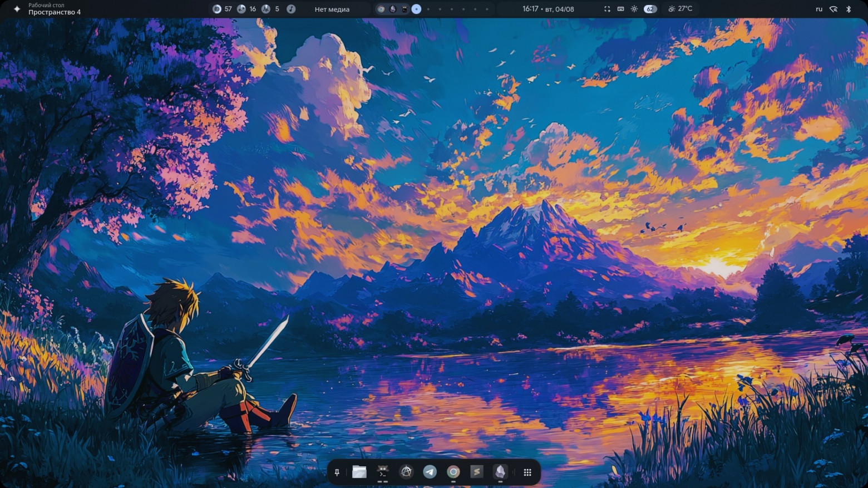Open the file manager from the dock
The width and height of the screenshot is (868, 488).
tap(359, 472)
